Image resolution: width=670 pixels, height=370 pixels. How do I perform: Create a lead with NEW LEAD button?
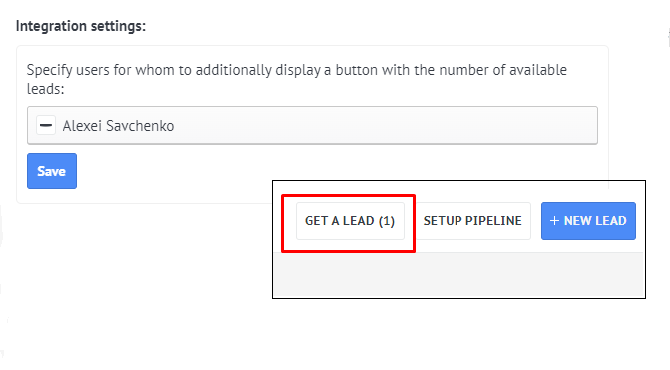tap(588, 221)
